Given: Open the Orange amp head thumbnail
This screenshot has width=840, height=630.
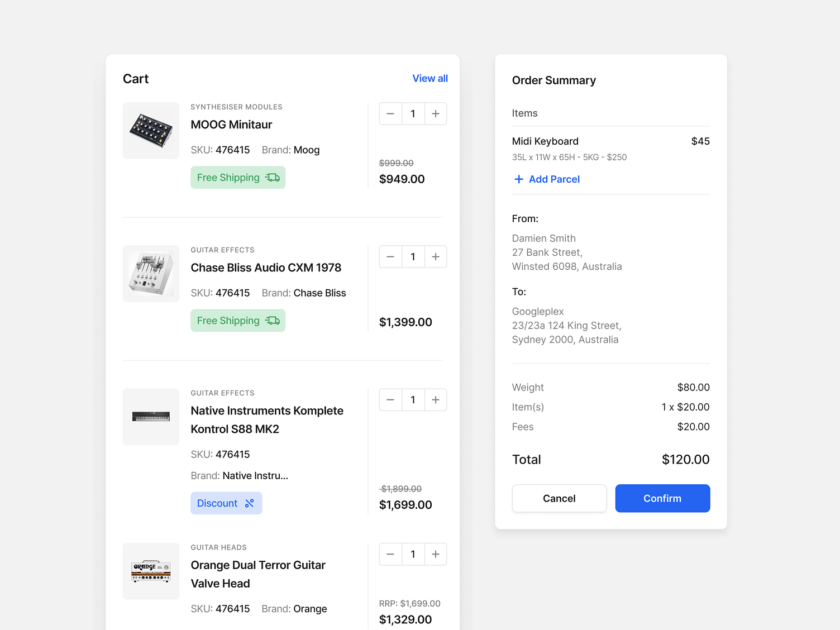Looking at the screenshot, I should tap(151, 571).
